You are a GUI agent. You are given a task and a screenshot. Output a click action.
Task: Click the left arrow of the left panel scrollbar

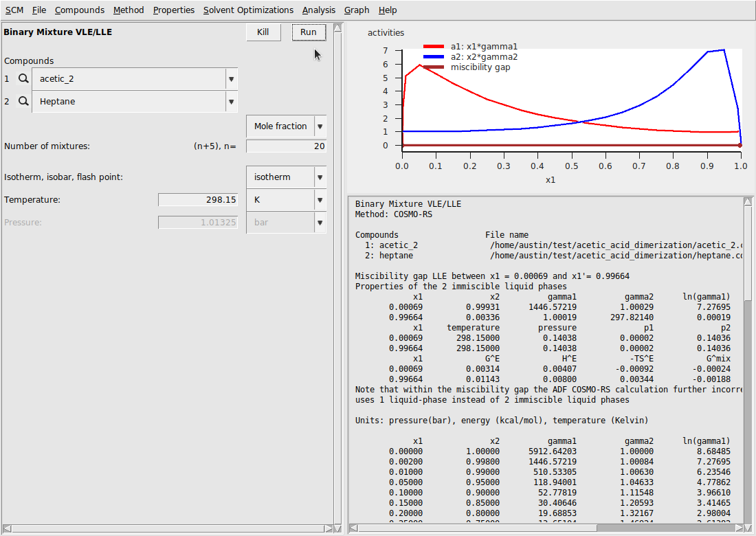(6, 528)
